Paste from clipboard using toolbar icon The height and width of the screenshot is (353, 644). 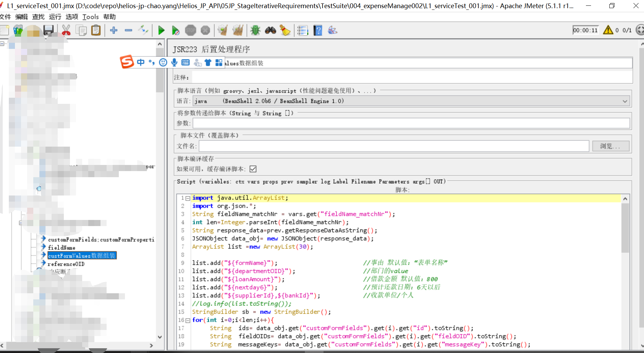point(96,30)
